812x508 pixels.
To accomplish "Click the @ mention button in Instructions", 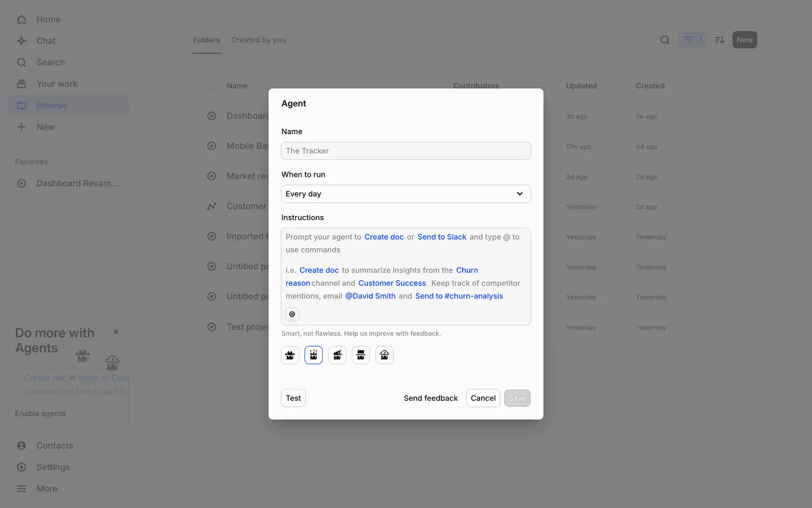I will pos(292,314).
